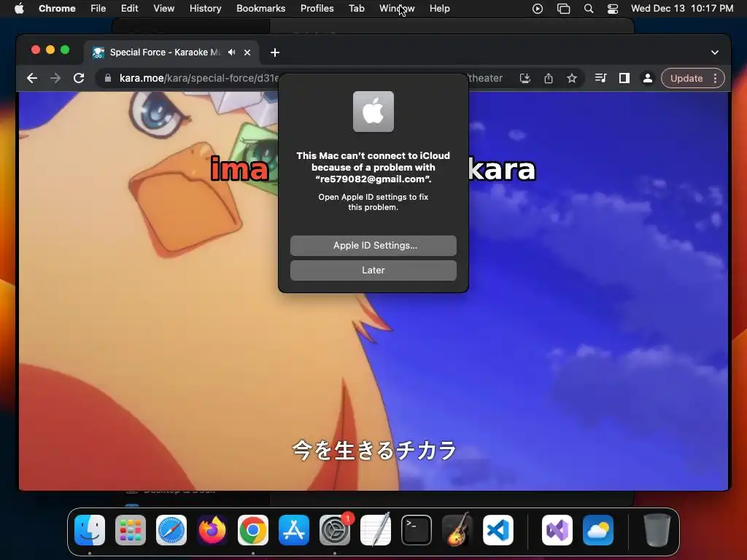Open the Tab menu
The width and height of the screenshot is (747, 560).
coord(356,9)
